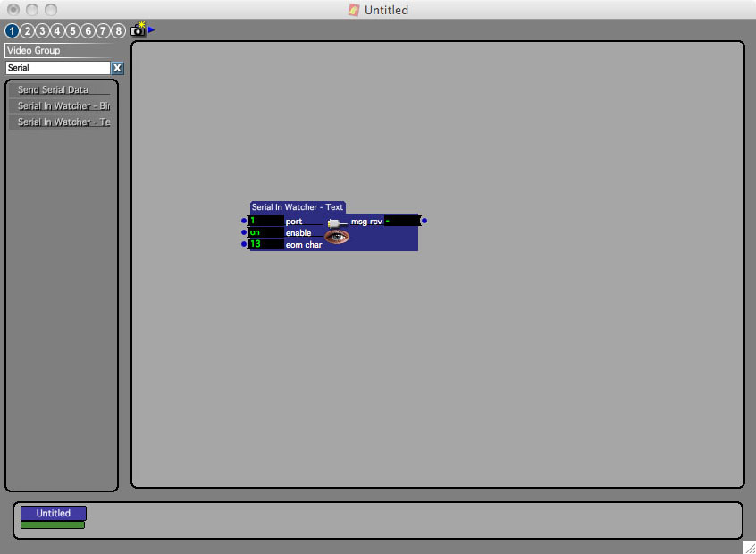Pick Serial In Watcher - Text in list
The width and height of the screenshot is (756, 554).
pyautogui.click(x=60, y=122)
